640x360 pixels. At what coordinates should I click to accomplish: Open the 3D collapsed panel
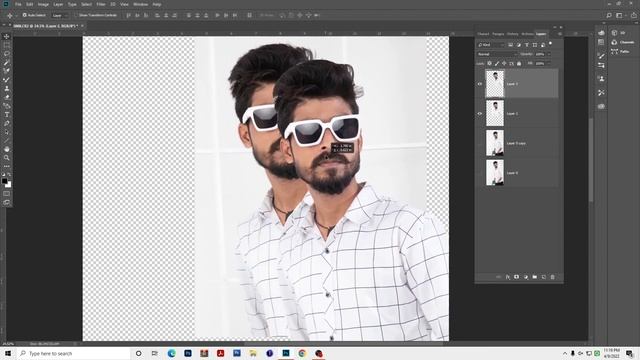tap(618, 33)
